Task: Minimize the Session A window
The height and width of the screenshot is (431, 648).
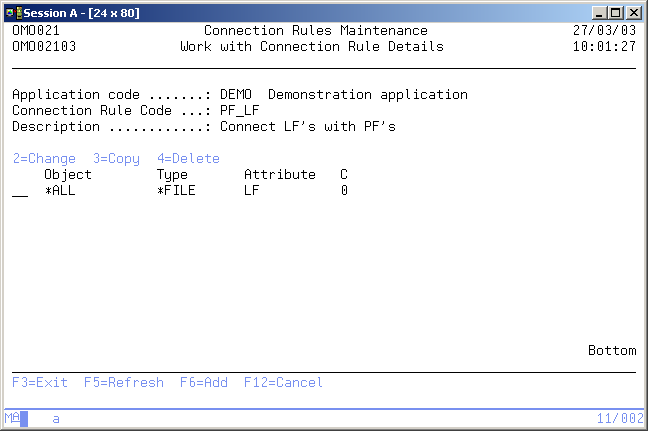Action: (x=600, y=11)
